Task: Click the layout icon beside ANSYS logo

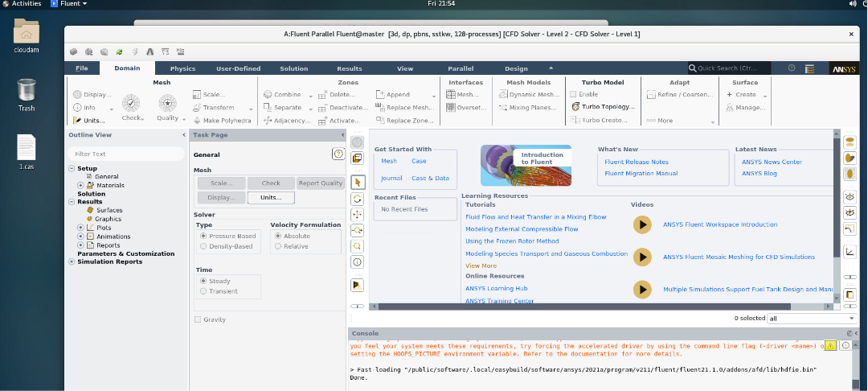Action: (810, 68)
